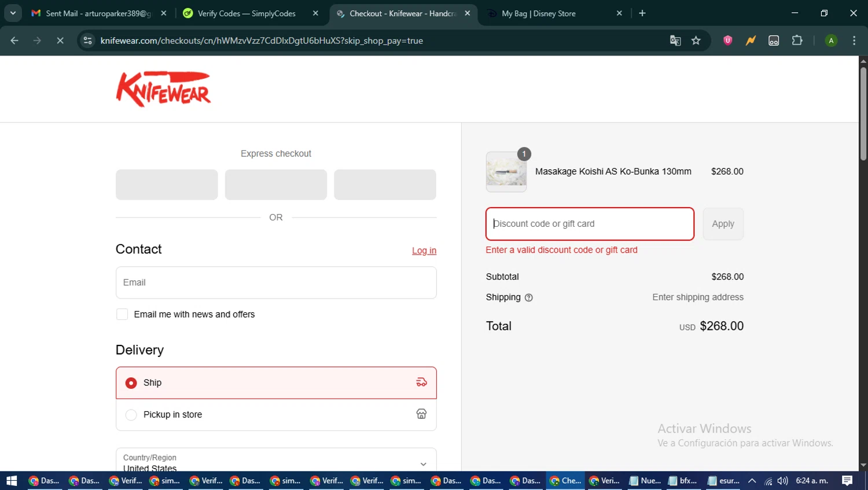Image resolution: width=868 pixels, height=490 pixels.
Task: Click the store icon on Pickup row
Action: click(421, 414)
